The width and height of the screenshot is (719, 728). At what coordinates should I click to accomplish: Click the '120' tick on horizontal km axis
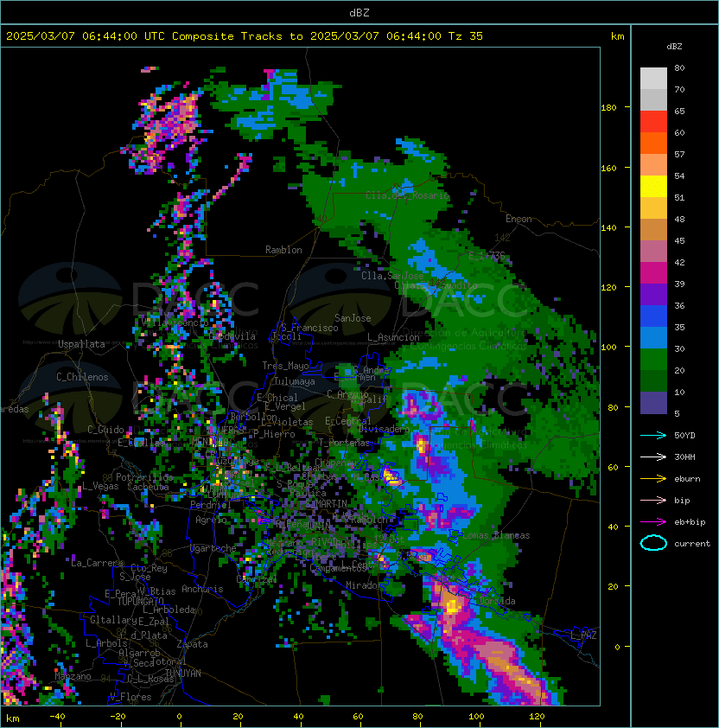point(537,717)
